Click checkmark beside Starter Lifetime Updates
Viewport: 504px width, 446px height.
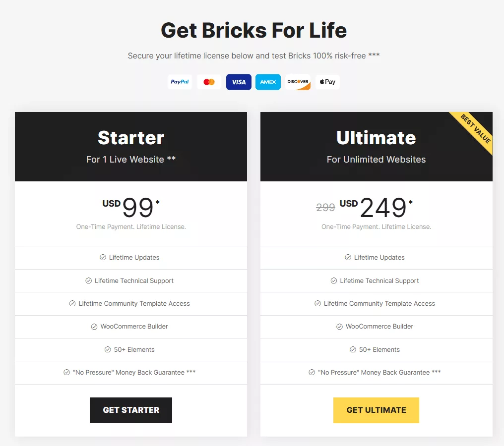[x=103, y=257]
